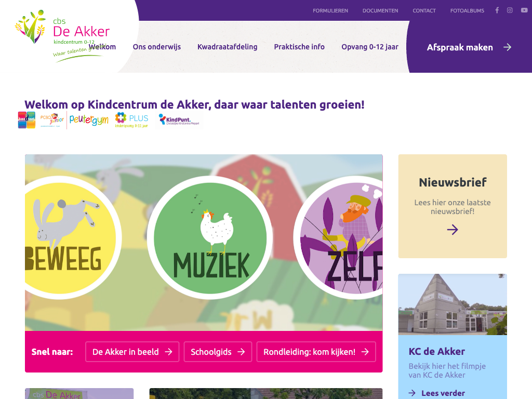The width and height of the screenshot is (532, 399).
Task: Click the KC de Akker building thumbnail
Action: coord(453,304)
